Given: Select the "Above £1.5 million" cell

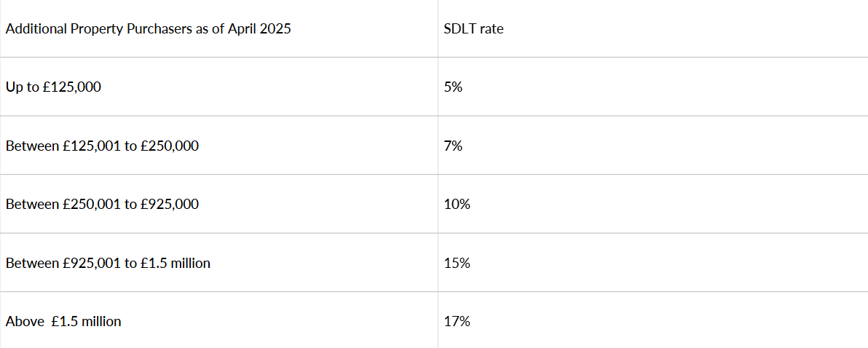Looking at the screenshot, I should 63,322.
